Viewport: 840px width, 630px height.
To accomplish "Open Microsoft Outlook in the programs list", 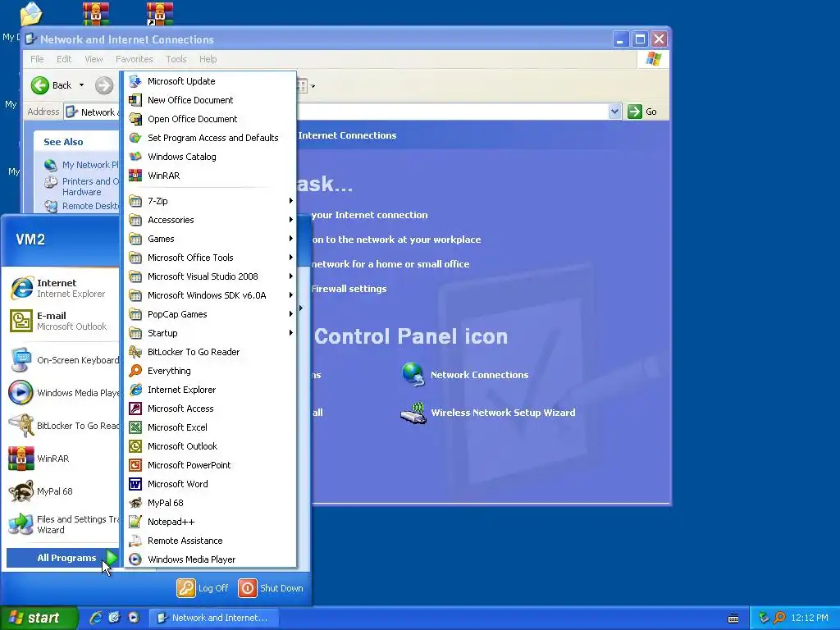I will coord(211,446).
